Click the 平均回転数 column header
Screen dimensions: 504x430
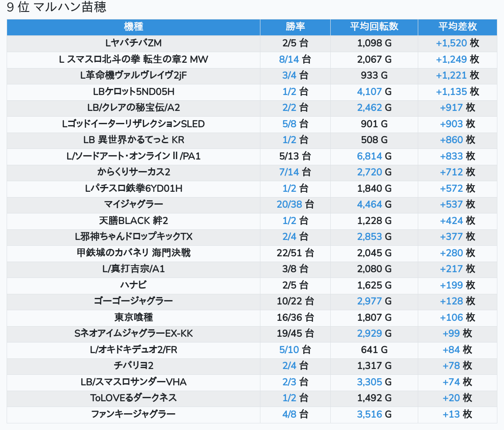coord(374,27)
